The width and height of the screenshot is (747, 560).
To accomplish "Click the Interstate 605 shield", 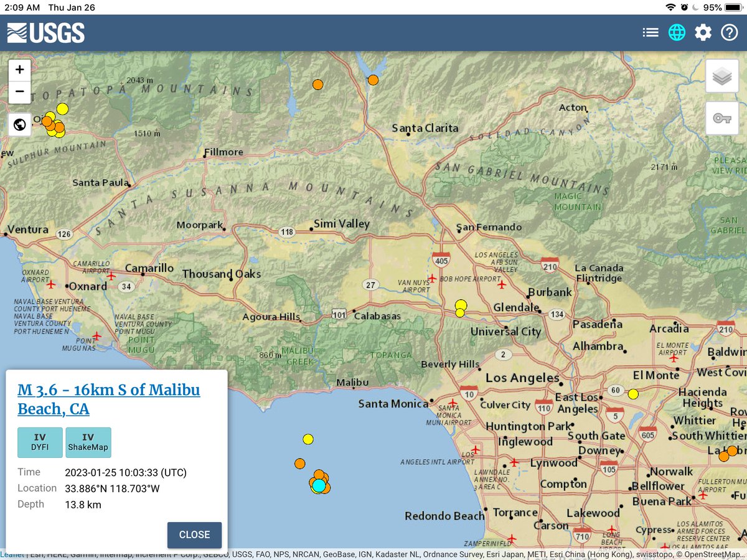I will click(647, 434).
